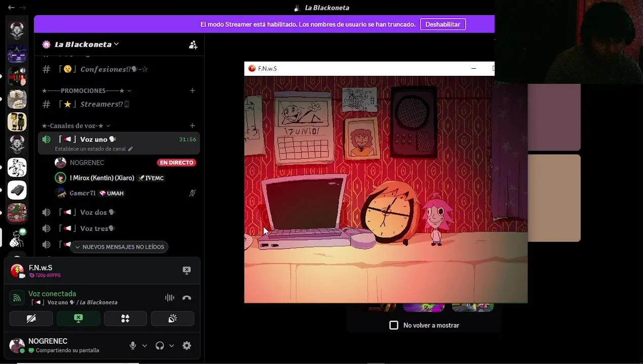Viewport: 643px width, 364px height.
Task: Open user settings gear
Action: tap(187, 346)
